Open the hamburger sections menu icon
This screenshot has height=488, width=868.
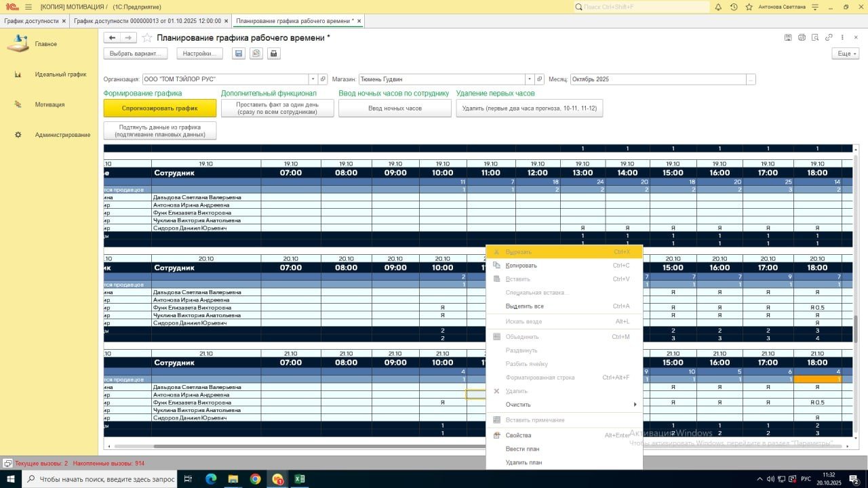(28, 7)
